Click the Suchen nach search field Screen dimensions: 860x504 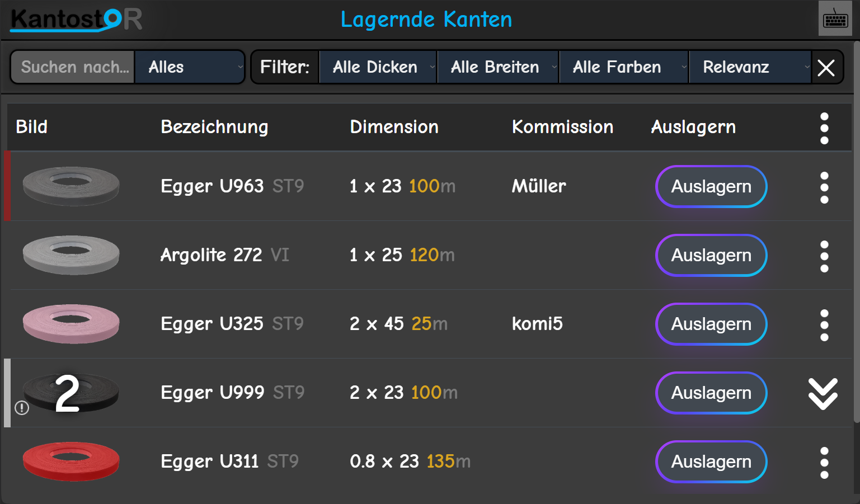(x=73, y=67)
